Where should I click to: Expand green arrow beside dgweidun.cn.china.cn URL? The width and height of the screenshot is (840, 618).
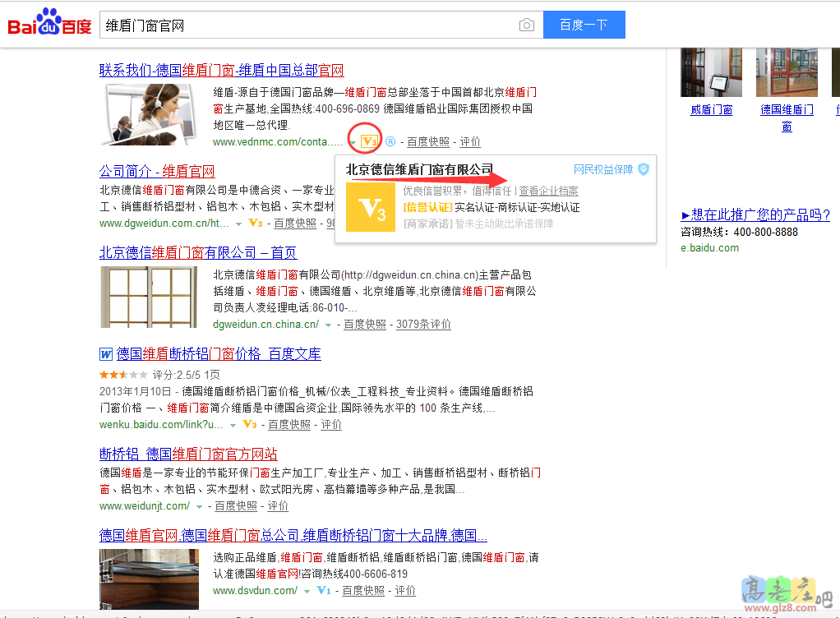[328, 325]
